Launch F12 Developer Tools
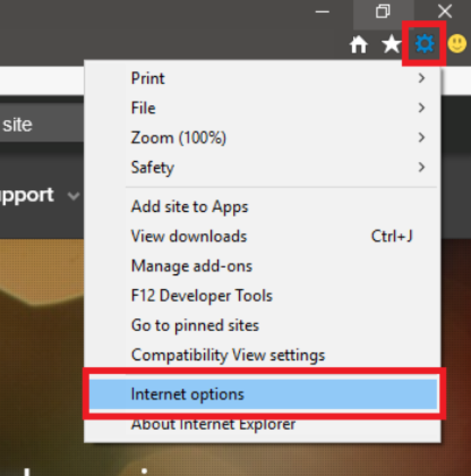 (201, 296)
